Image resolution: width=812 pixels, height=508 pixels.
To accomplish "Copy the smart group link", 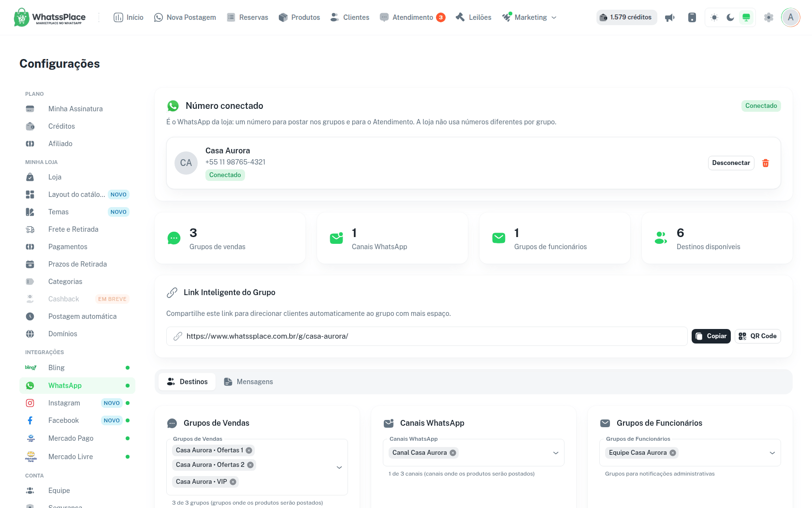I will [711, 336].
